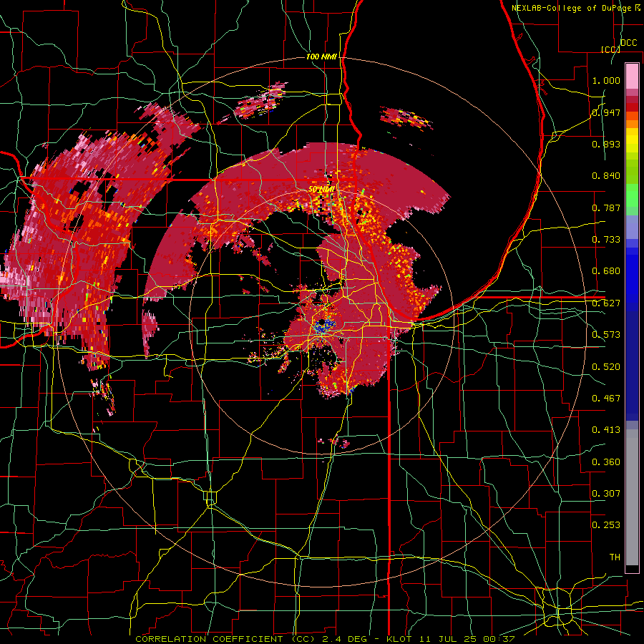Screen dimensions: 644x644
Task: Select the 0.840 scale value
Action: [606, 176]
